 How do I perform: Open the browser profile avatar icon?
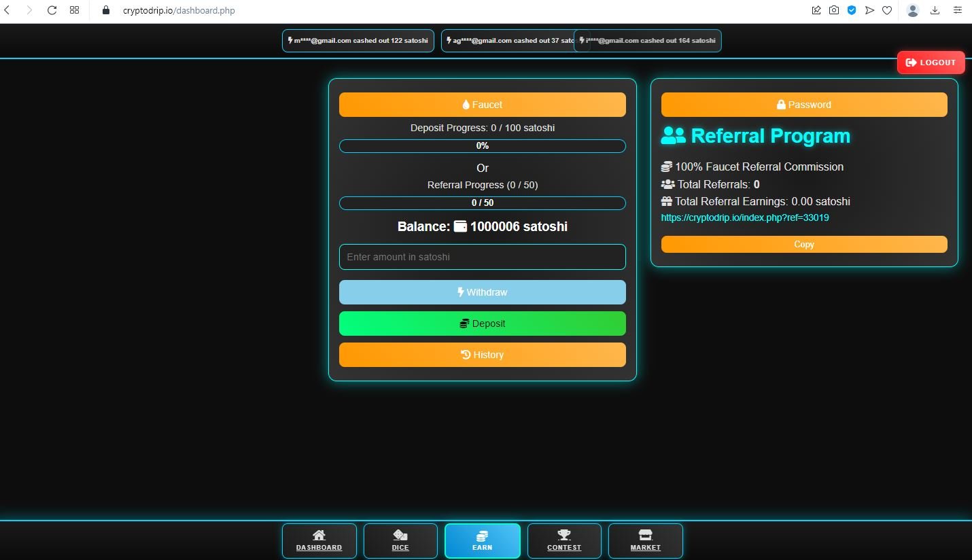(913, 10)
